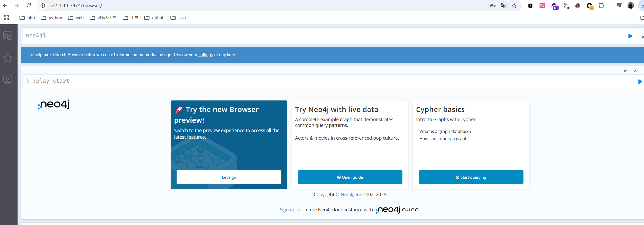Image resolution: width=644 pixels, height=225 pixels.
Task: Open the web bookmark folder
Action: pyautogui.click(x=76, y=18)
